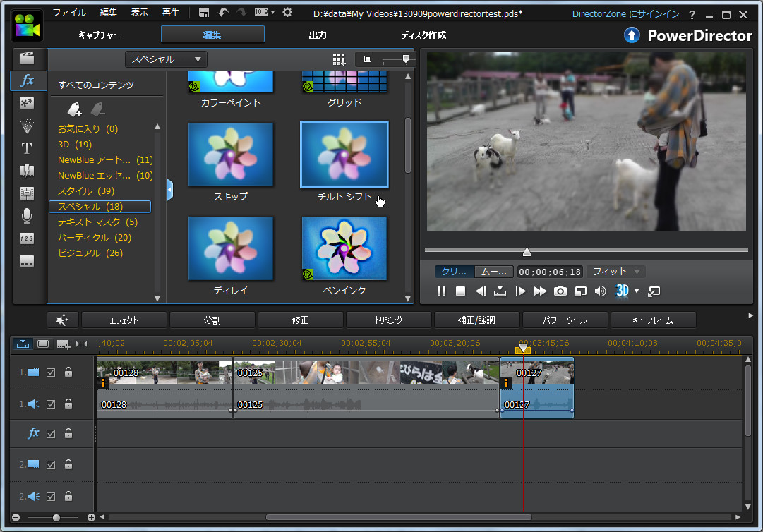Disable the fx effect track checkbox
Screen dimensions: 763x532
(x=51, y=434)
